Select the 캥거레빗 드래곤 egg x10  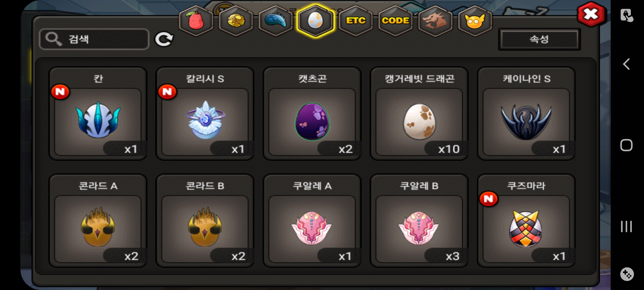click(x=419, y=114)
